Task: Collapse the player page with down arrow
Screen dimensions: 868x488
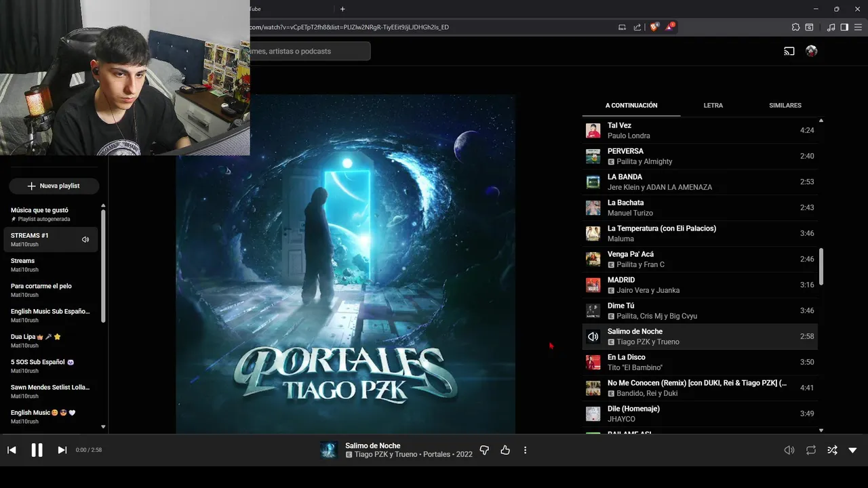Action: 852,450
